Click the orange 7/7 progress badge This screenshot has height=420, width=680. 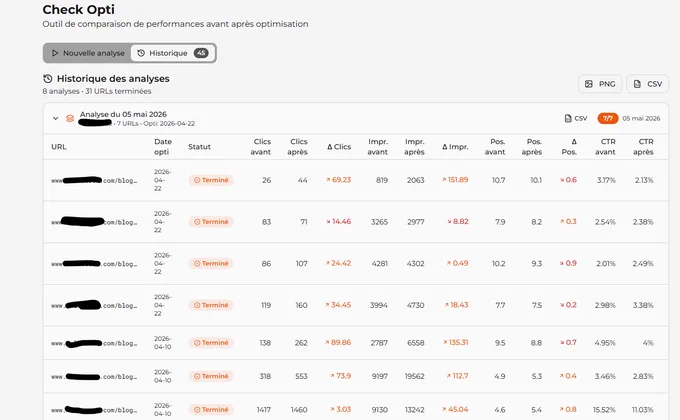(x=608, y=118)
